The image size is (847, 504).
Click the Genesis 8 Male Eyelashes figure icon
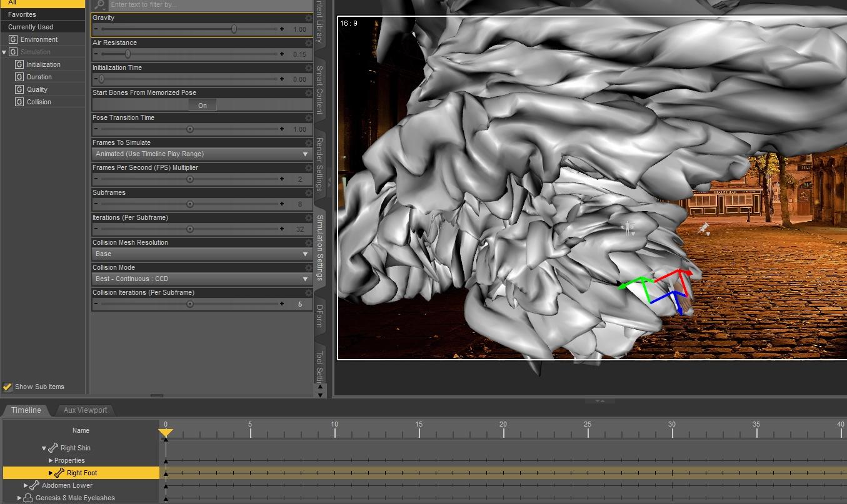point(28,498)
